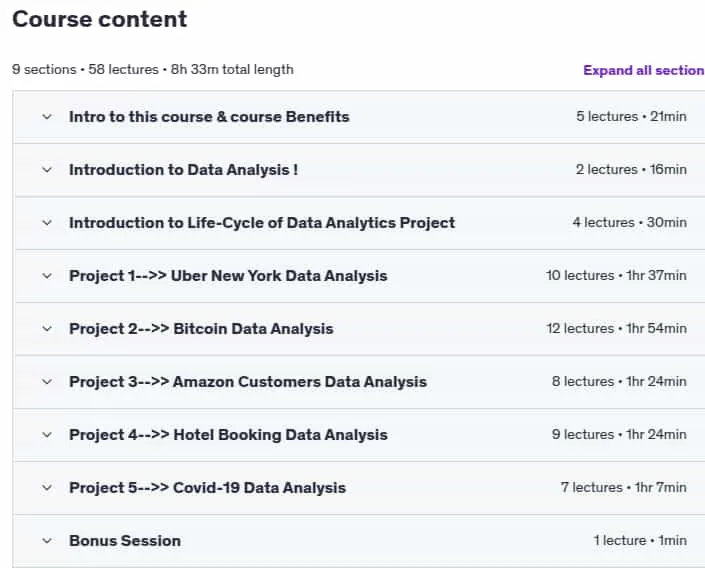The height and width of the screenshot is (568, 705).
Task: Select Project 1 Uber New York Data Analysis
Action: click(228, 276)
